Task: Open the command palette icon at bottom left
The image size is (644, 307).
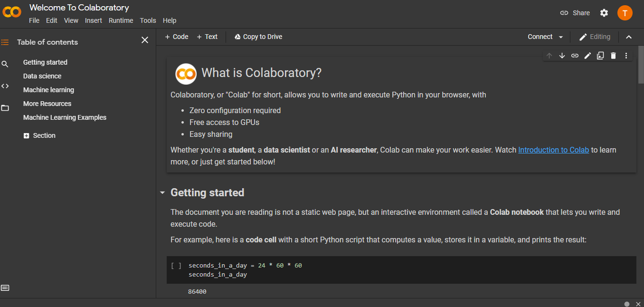Action: (5, 288)
